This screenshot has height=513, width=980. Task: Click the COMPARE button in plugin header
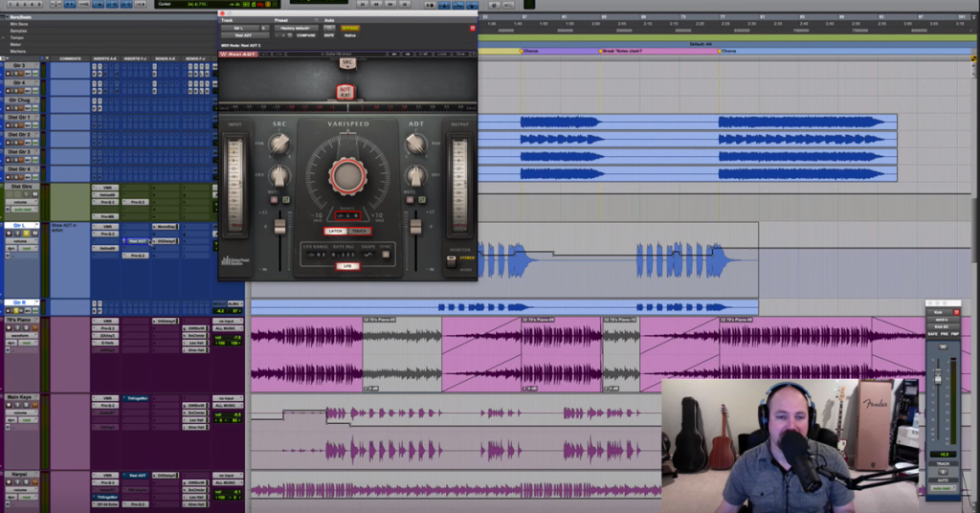306,35
